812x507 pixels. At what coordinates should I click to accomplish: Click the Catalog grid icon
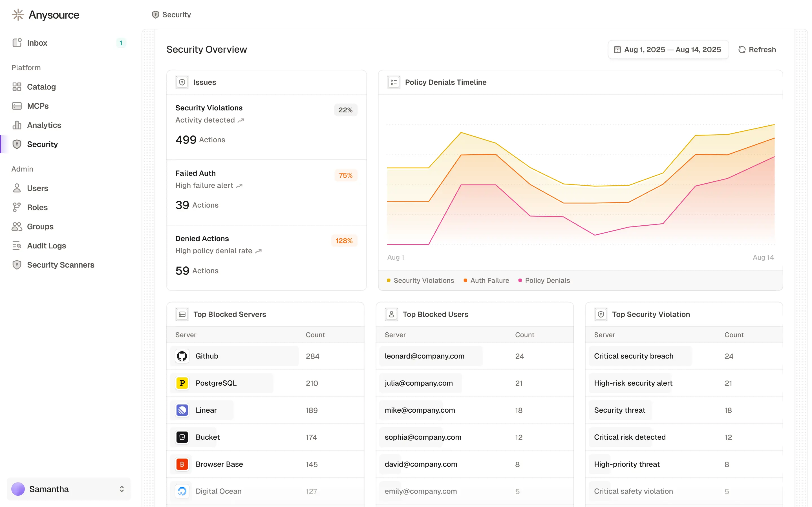pos(17,87)
